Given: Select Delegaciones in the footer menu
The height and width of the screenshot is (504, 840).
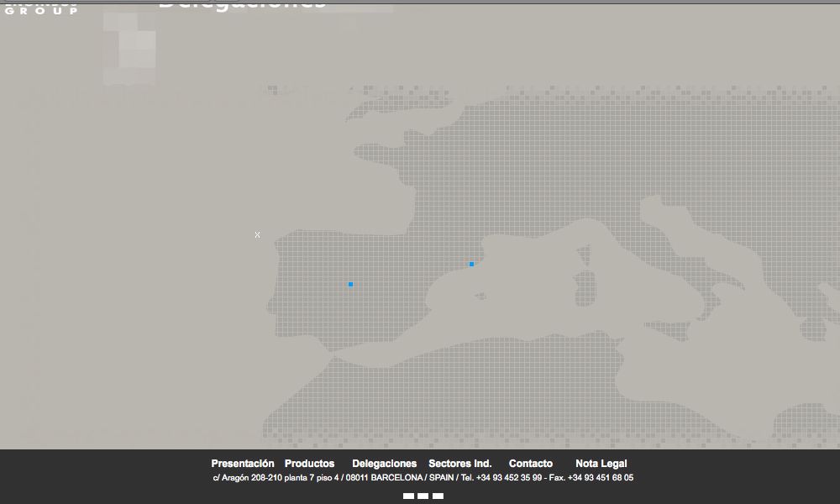Looking at the screenshot, I should [384, 464].
